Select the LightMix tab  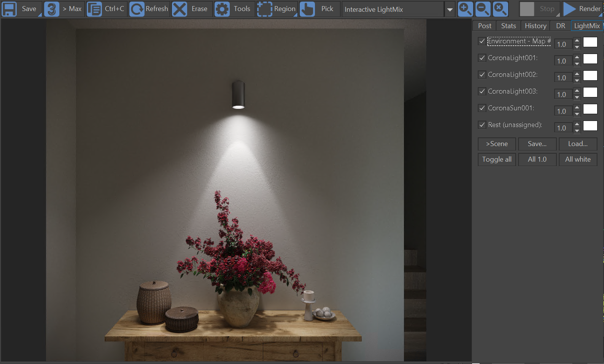[x=587, y=26]
